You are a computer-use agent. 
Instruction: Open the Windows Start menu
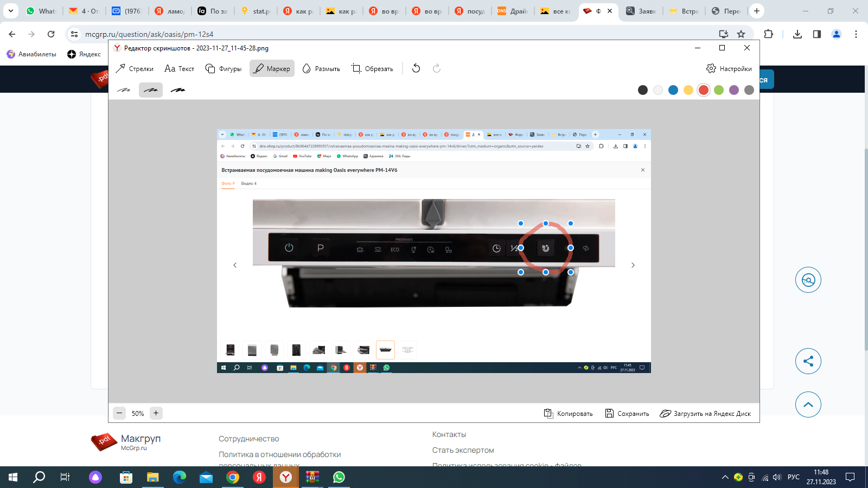click(x=13, y=477)
